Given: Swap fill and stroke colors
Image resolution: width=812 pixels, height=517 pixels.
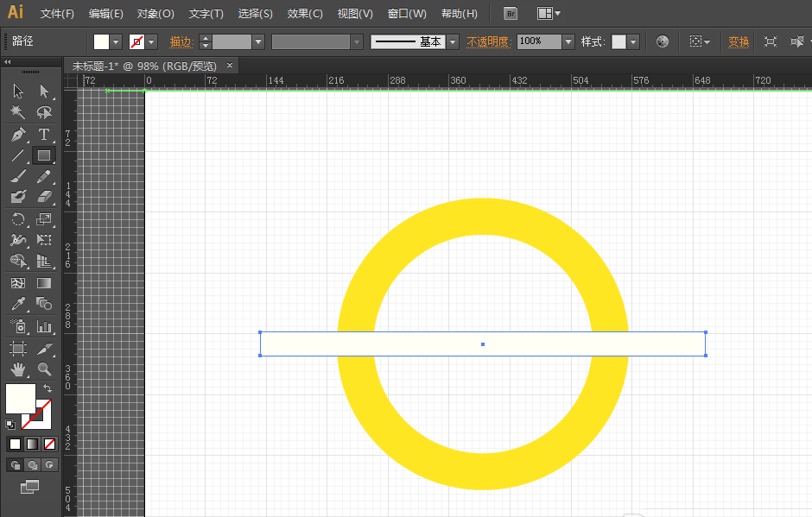Looking at the screenshot, I should pyautogui.click(x=48, y=389).
